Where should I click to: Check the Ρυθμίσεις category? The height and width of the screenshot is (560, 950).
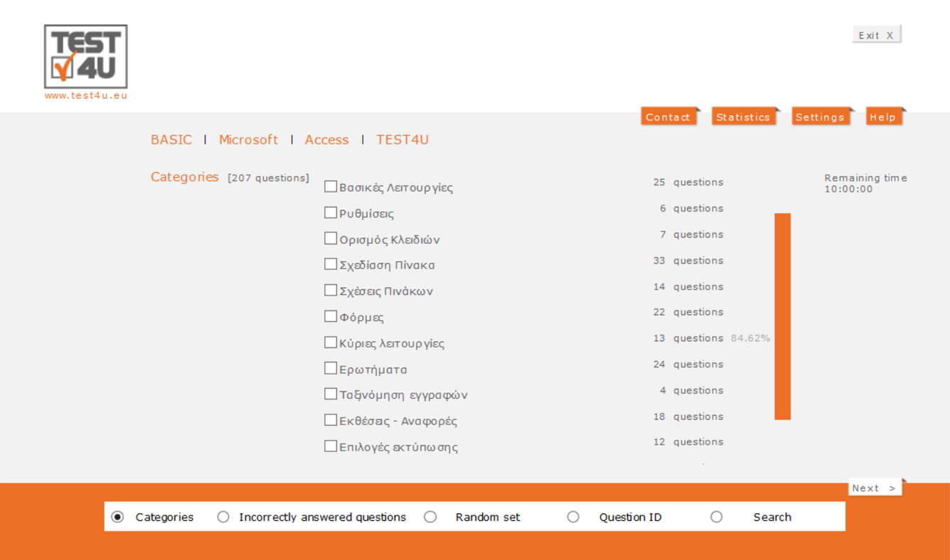(331, 212)
